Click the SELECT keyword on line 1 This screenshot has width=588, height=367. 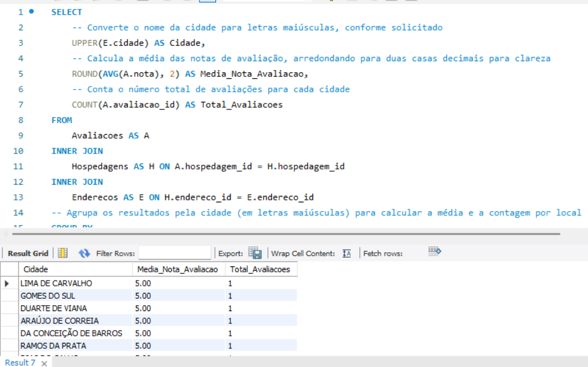67,12
